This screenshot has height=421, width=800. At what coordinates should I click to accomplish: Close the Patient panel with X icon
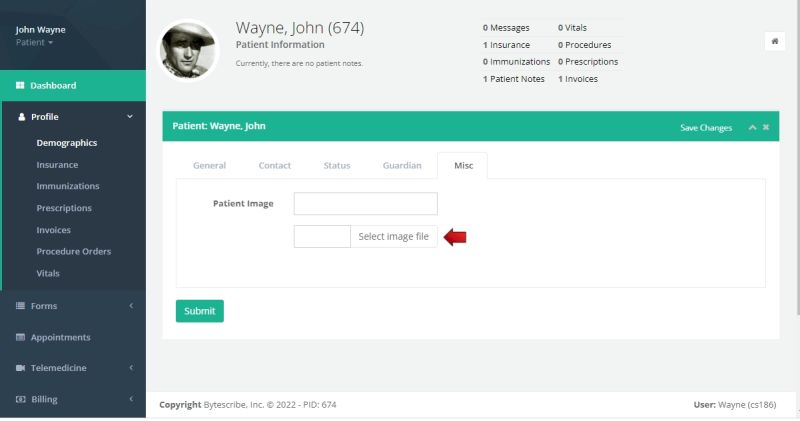click(766, 127)
